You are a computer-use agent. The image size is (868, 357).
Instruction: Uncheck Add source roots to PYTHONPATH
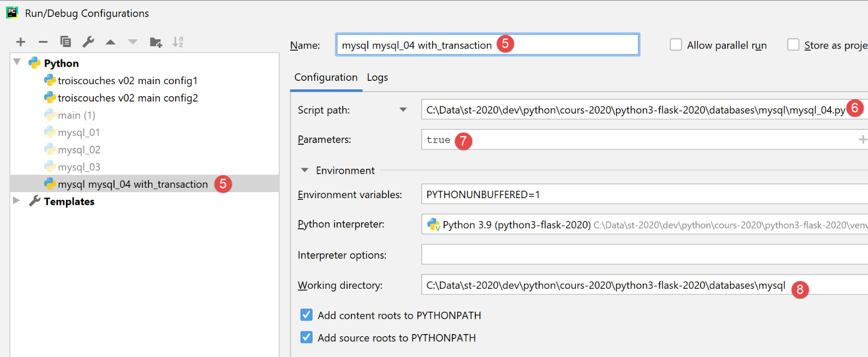click(x=307, y=337)
